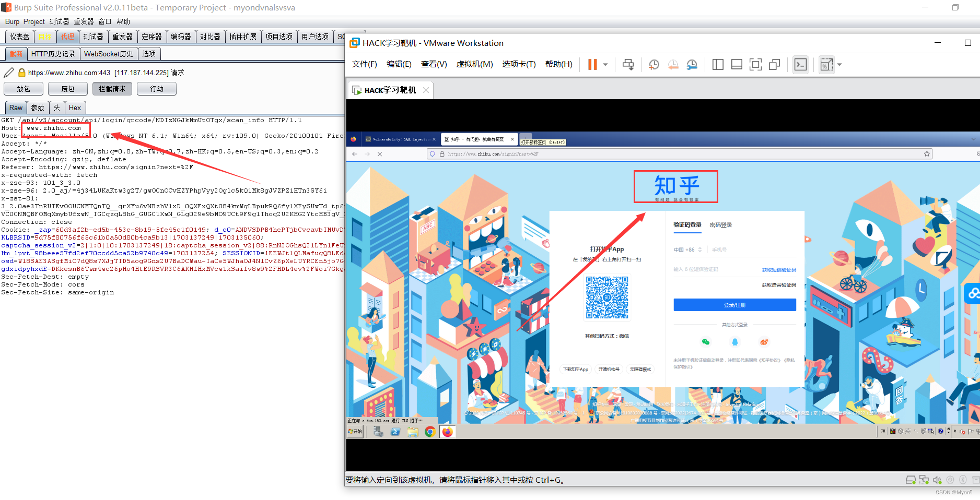This screenshot has width=980, height=500.
Task: Open 定序器 sequencer tab
Action: [x=151, y=37]
